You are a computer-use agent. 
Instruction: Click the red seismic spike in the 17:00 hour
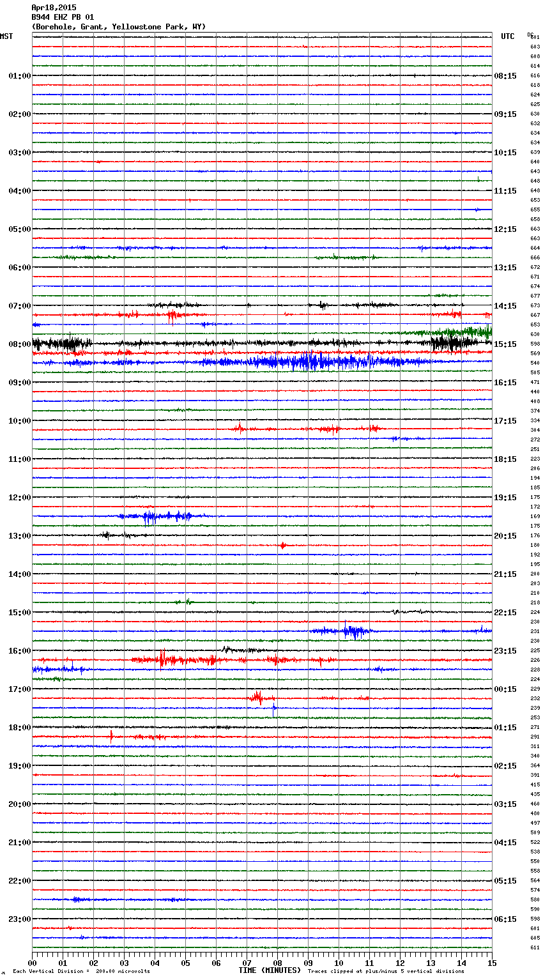click(257, 698)
